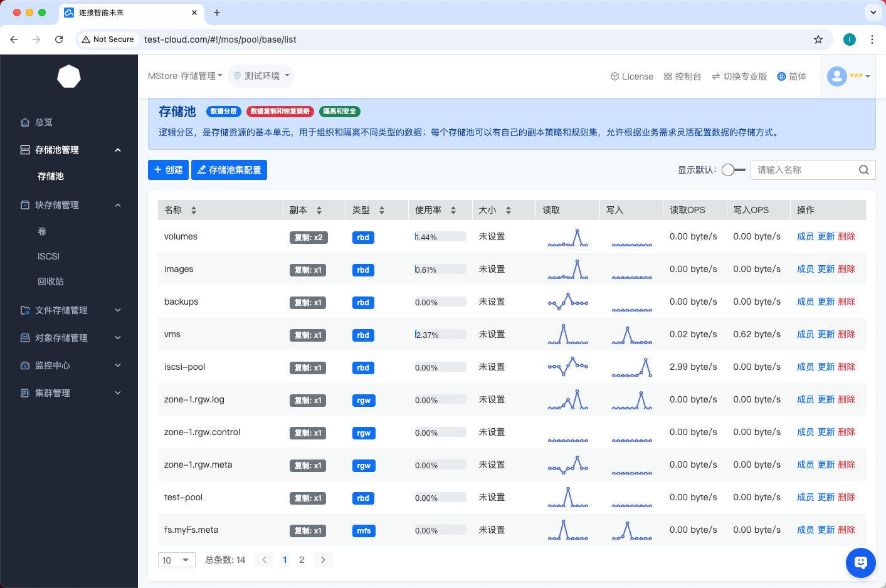Toggle the 显示默认 switch
This screenshot has width=886, height=588.
click(x=733, y=170)
